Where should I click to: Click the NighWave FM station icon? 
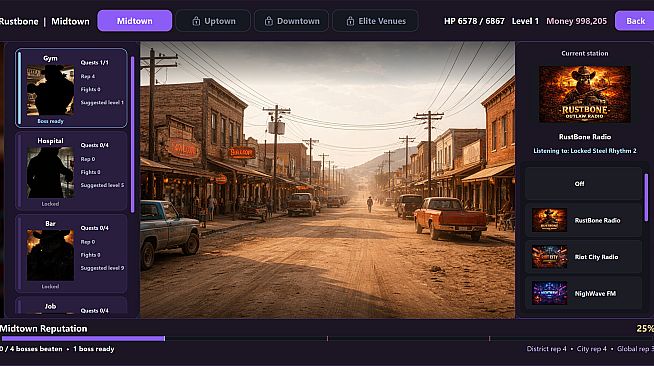click(549, 293)
